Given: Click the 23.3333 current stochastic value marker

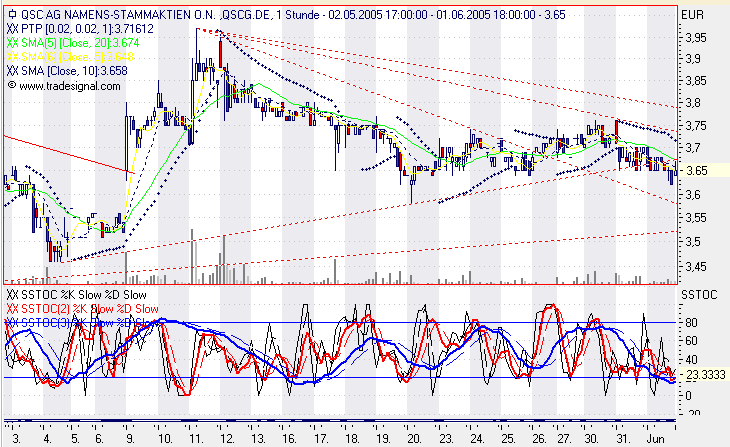Looking at the screenshot, I should pos(703,375).
